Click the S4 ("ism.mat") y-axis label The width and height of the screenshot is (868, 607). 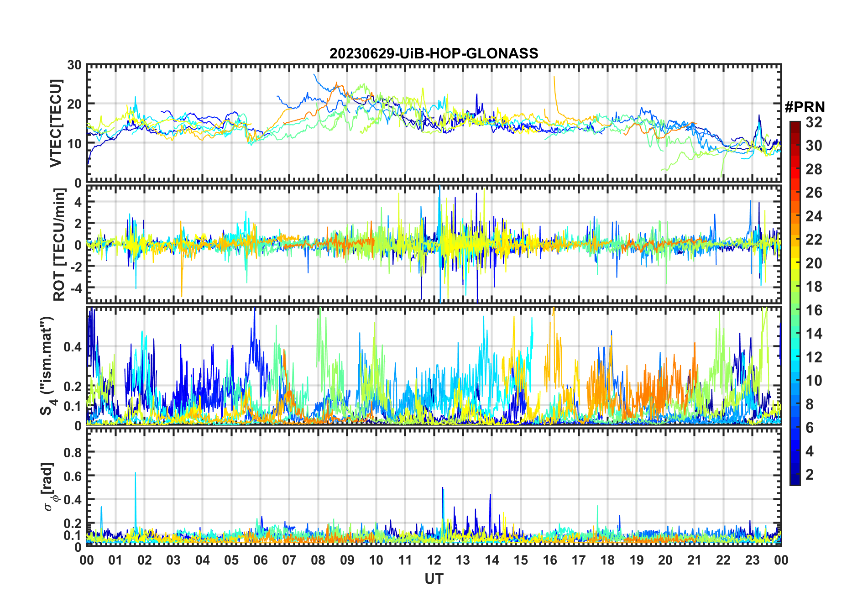(x=48, y=366)
